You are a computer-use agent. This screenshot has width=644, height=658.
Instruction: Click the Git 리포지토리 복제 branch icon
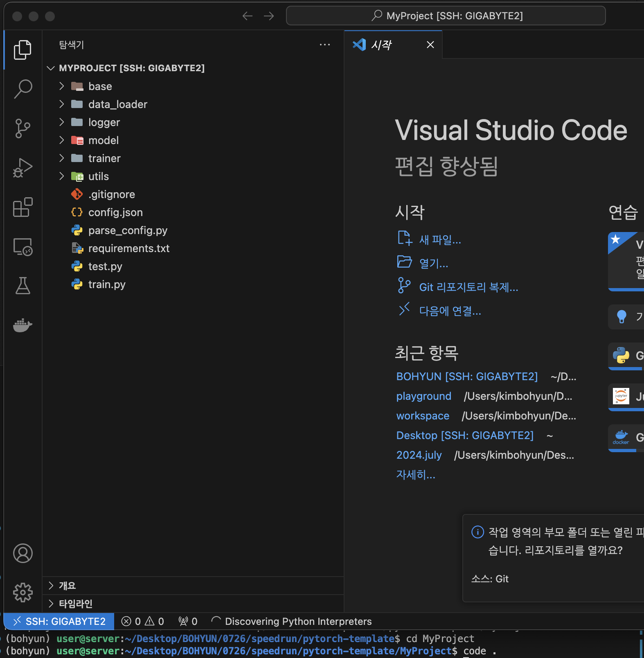pos(404,285)
